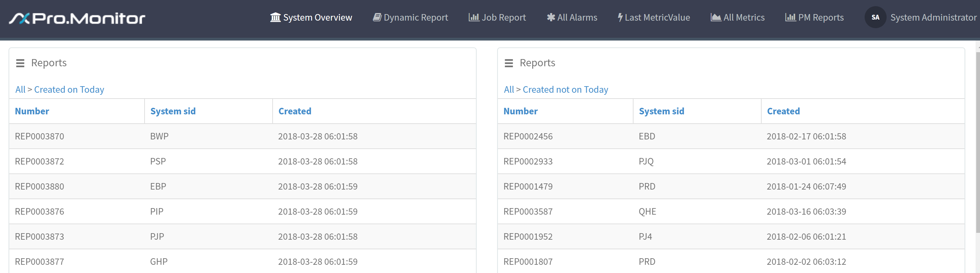Sort right table by System sid column

coord(661,111)
